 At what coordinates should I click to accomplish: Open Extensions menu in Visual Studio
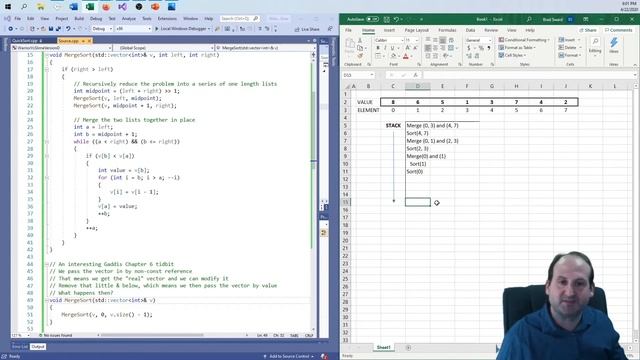pos(167,18)
